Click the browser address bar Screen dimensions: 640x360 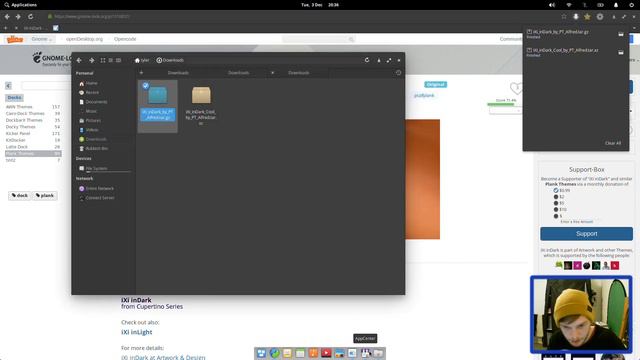(x=302, y=17)
